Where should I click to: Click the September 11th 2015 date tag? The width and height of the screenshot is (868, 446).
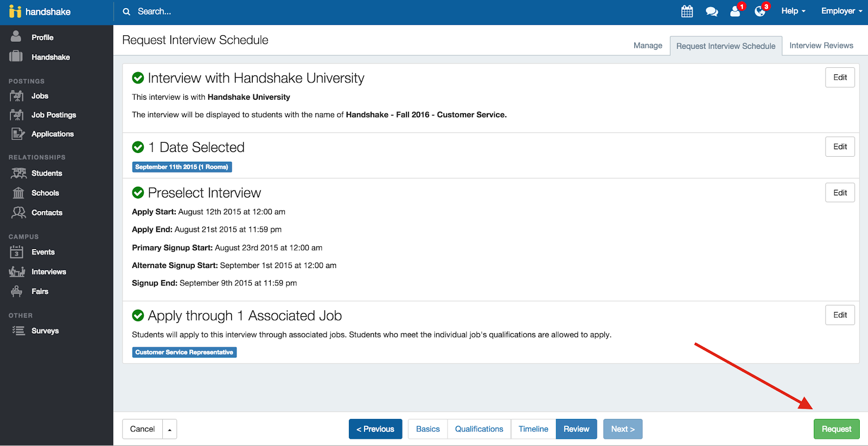pos(182,167)
